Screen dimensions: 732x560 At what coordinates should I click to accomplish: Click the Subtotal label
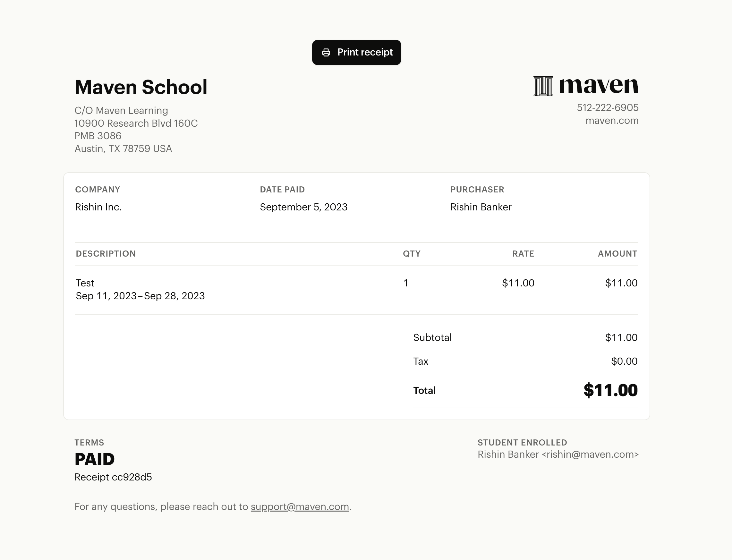tap(432, 337)
